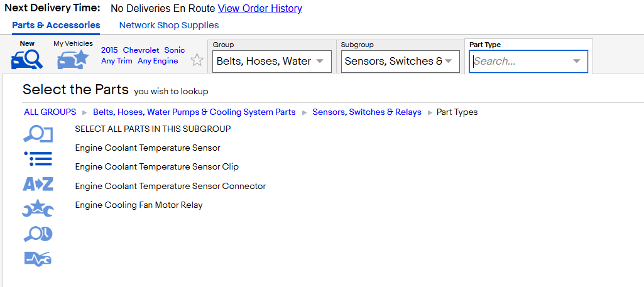The height and width of the screenshot is (287, 644).
Task: Toggle the favorite star beside the vehicle
Action: [x=197, y=60]
